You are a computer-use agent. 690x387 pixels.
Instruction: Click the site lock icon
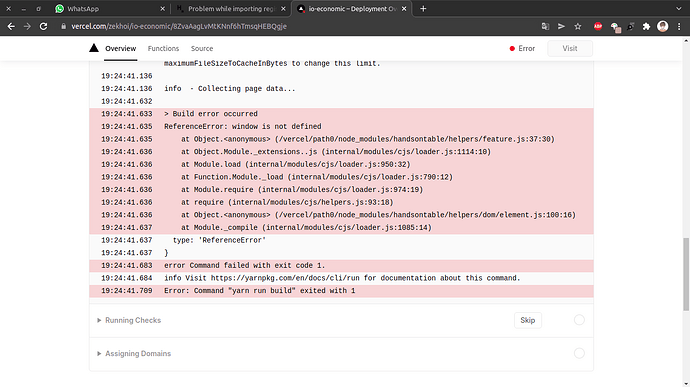coord(63,26)
